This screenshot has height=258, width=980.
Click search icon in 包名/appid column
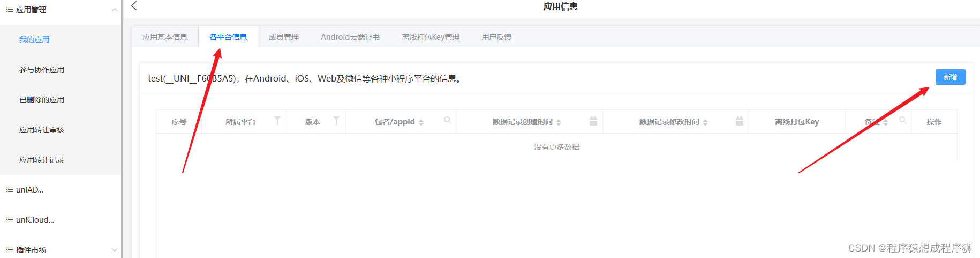(x=447, y=121)
